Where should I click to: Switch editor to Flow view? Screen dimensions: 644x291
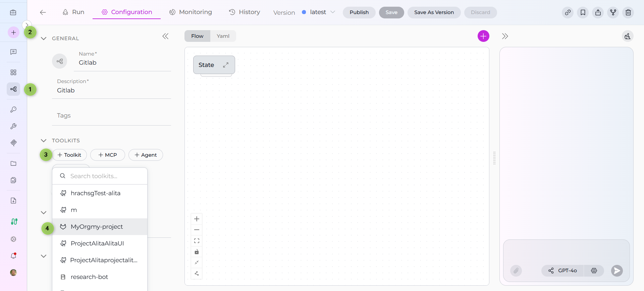197,36
